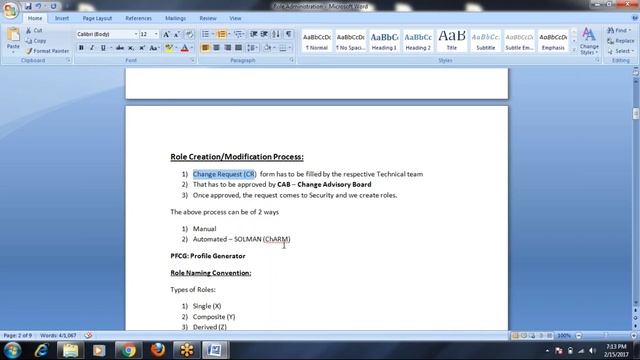Apply subscript formatting
Viewport: 640px width, 360px height.
coord(131,48)
